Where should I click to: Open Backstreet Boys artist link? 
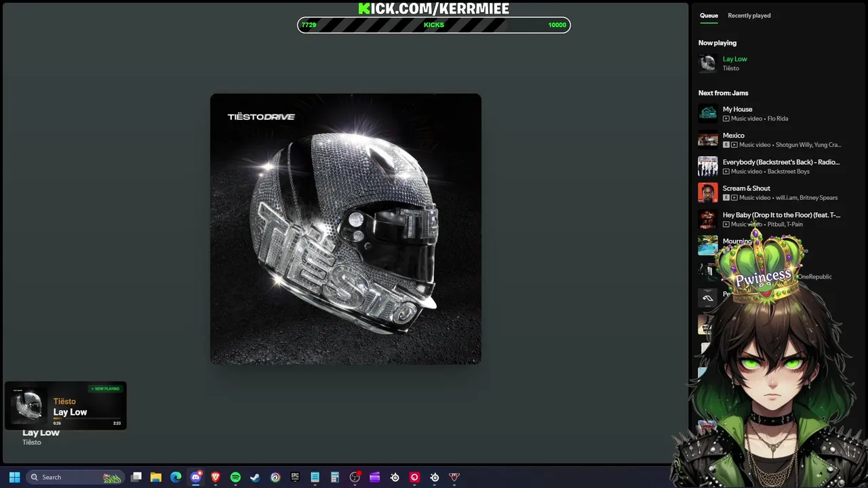tap(788, 171)
